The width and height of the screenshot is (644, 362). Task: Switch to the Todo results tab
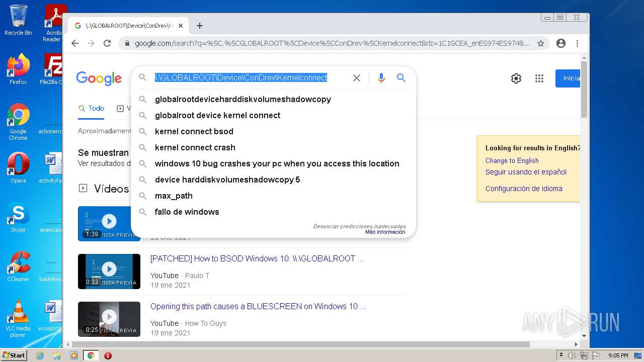(91, 108)
